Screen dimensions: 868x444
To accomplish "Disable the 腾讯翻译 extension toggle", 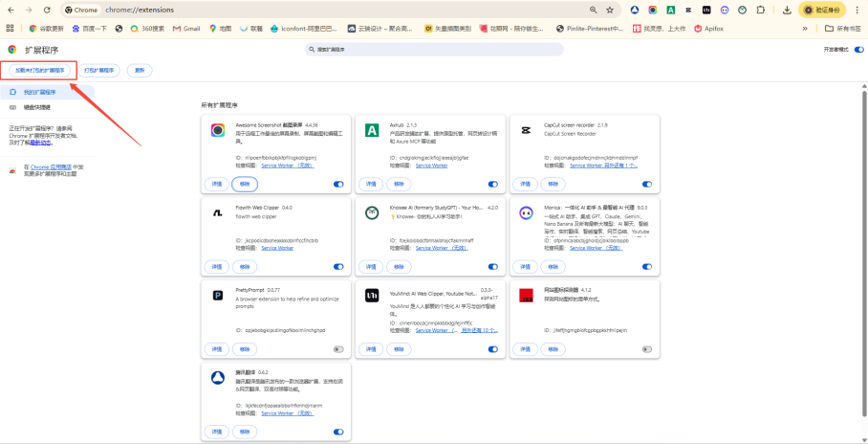I will [x=339, y=432].
